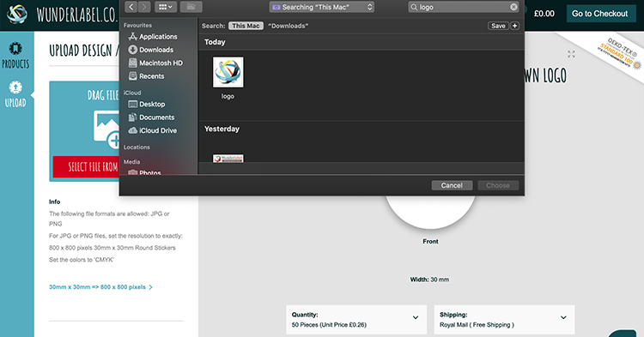Click the Wunderlabel globe logo
Screen dimensions: 644x337
point(17,14)
